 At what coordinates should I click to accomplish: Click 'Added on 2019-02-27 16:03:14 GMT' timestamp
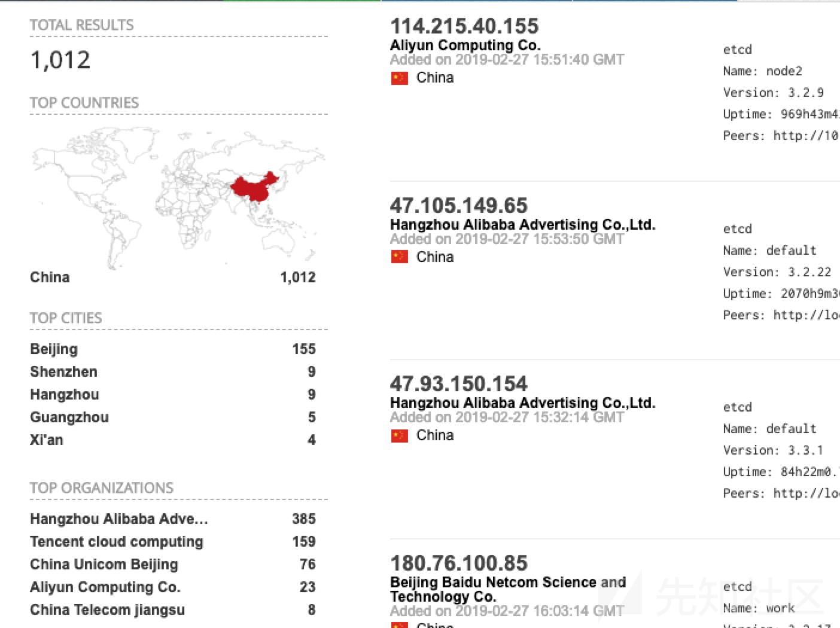[507, 611]
